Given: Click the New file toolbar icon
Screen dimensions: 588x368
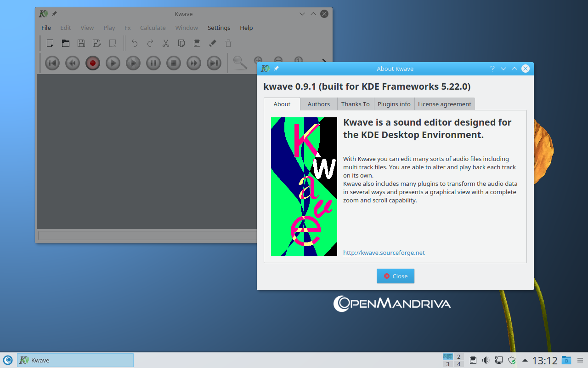Looking at the screenshot, I should pyautogui.click(x=50, y=43).
